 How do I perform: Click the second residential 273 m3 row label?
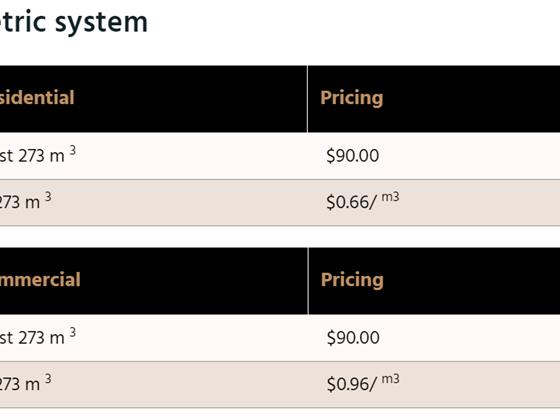[x=26, y=201]
